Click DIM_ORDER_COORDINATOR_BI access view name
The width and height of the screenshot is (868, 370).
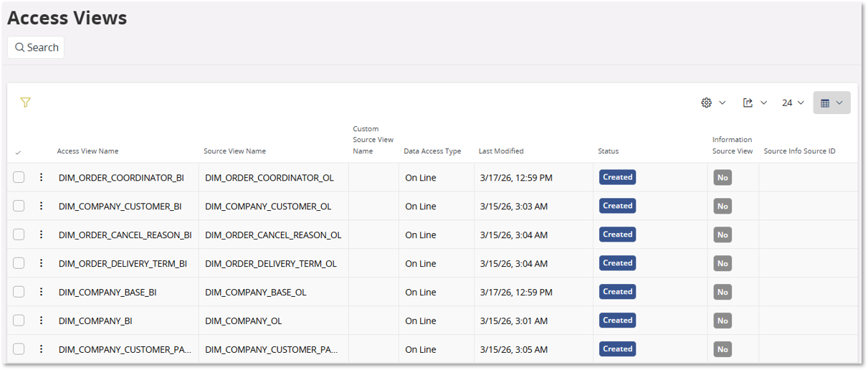121,178
